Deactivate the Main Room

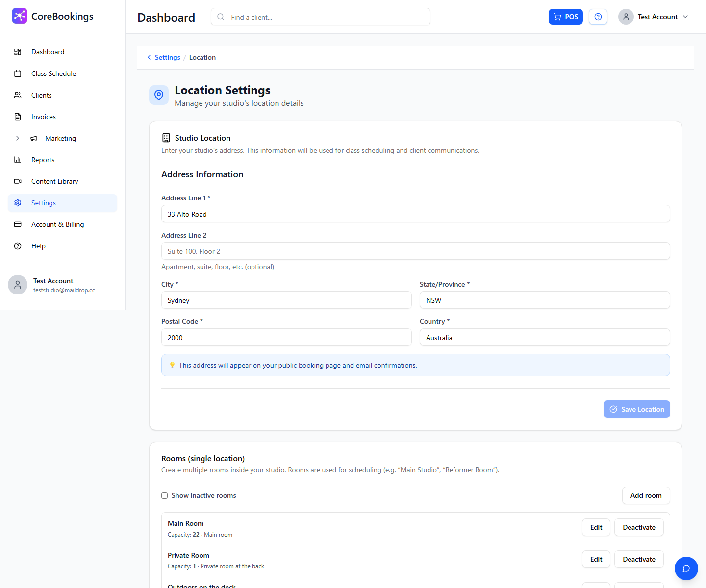click(639, 527)
